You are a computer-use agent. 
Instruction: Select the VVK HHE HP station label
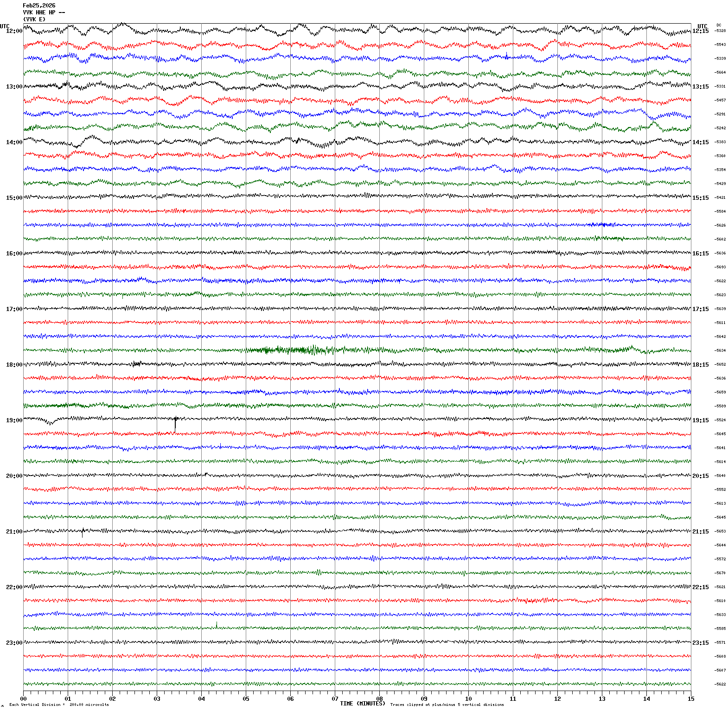pyautogui.click(x=44, y=13)
